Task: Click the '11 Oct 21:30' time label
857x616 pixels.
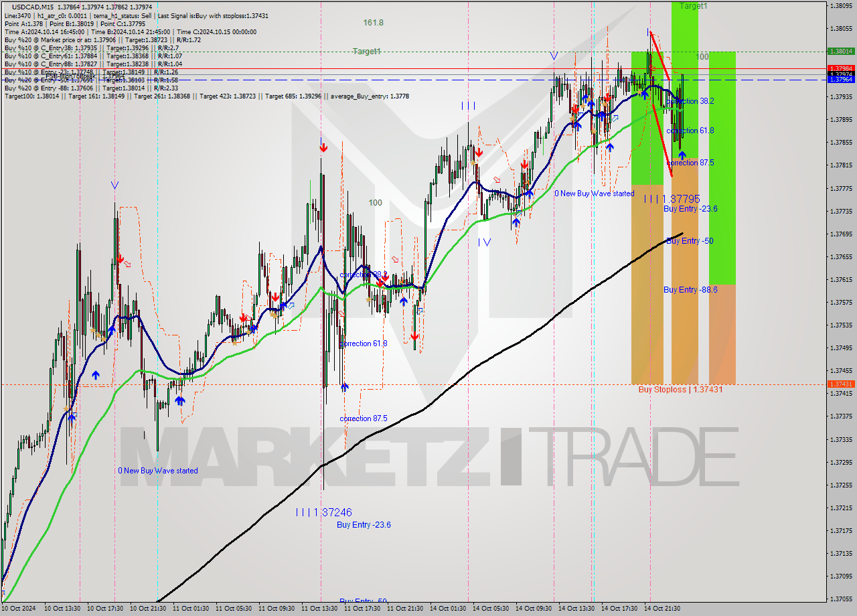Action: [x=406, y=609]
